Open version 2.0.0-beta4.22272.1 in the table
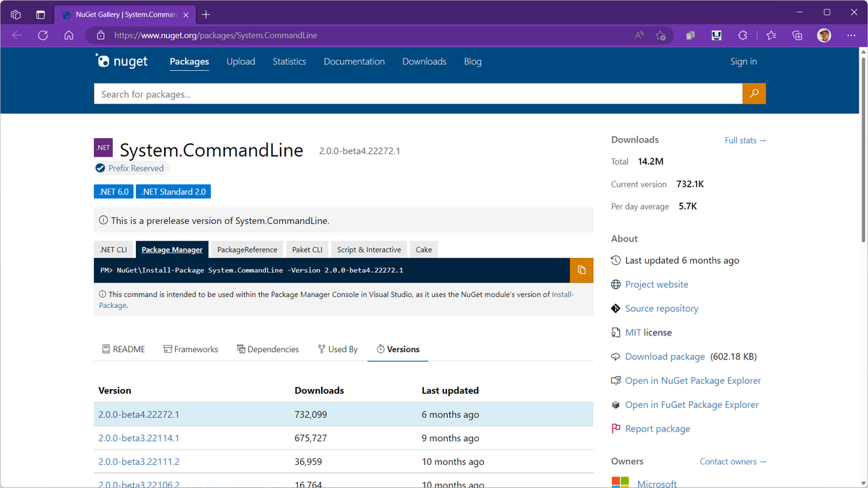Image resolution: width=868 pixels, height=488 pixels. (139, 414)
